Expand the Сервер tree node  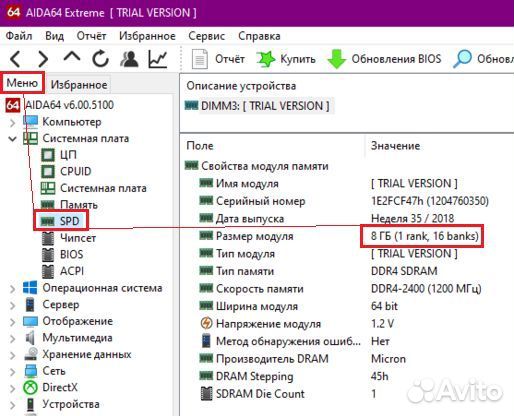tap(13, 305)
